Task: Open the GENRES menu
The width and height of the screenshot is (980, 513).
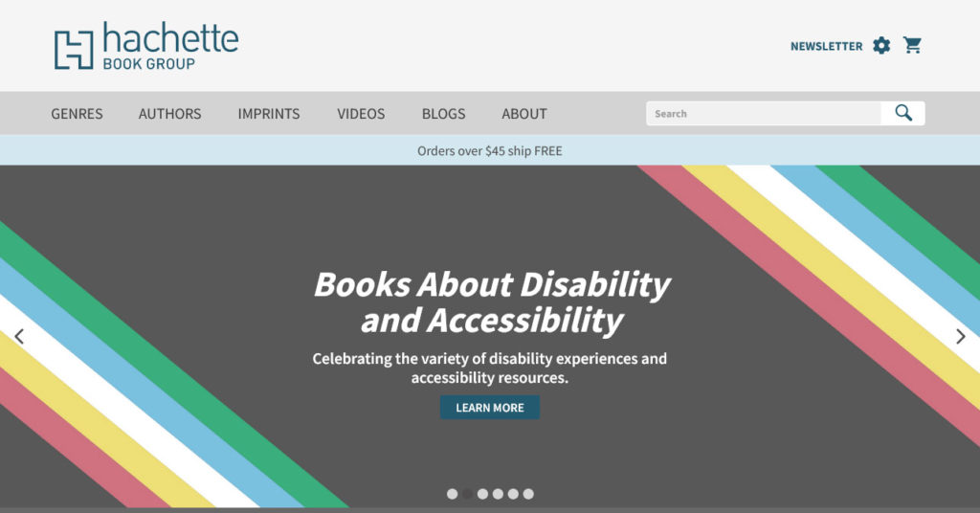Action: 77,114
